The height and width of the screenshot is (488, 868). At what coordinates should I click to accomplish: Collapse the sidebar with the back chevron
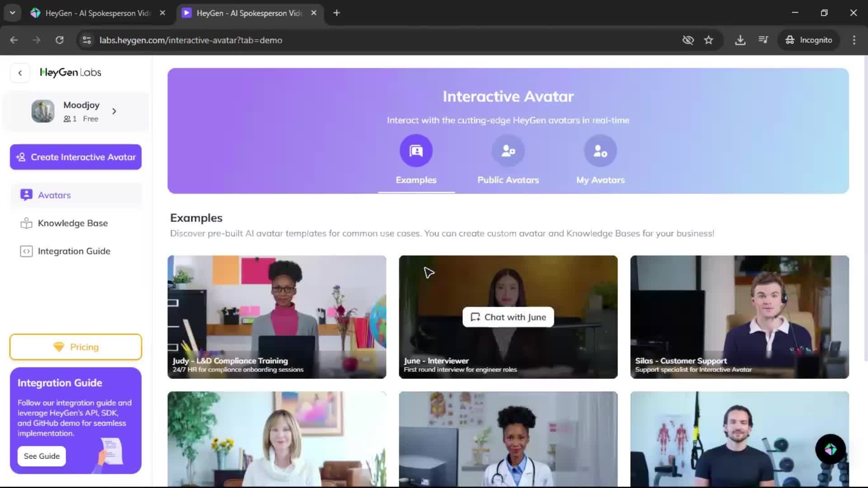click(20, 73)
